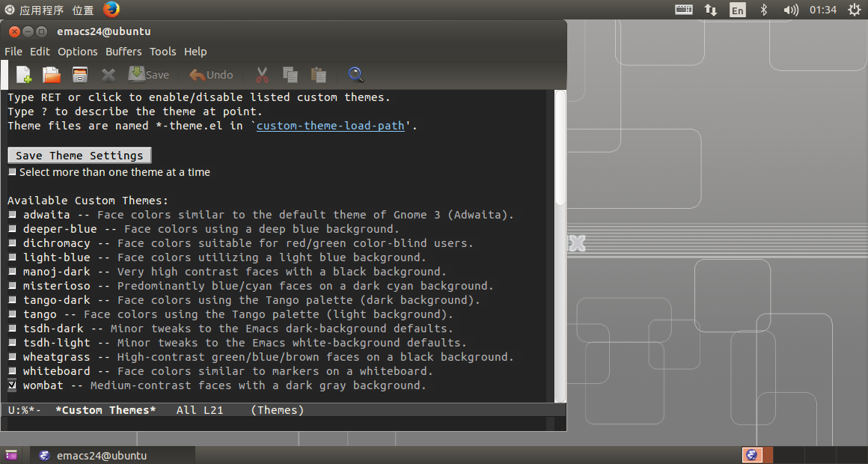This screenshot has width=868, height=464.
Task: Check the adwaita theme checkbox
Action: coord(12,214)
